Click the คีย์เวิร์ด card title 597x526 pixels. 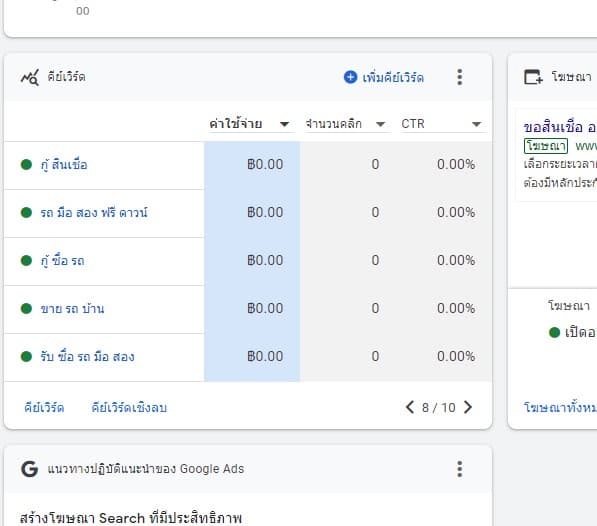(66, 77)
